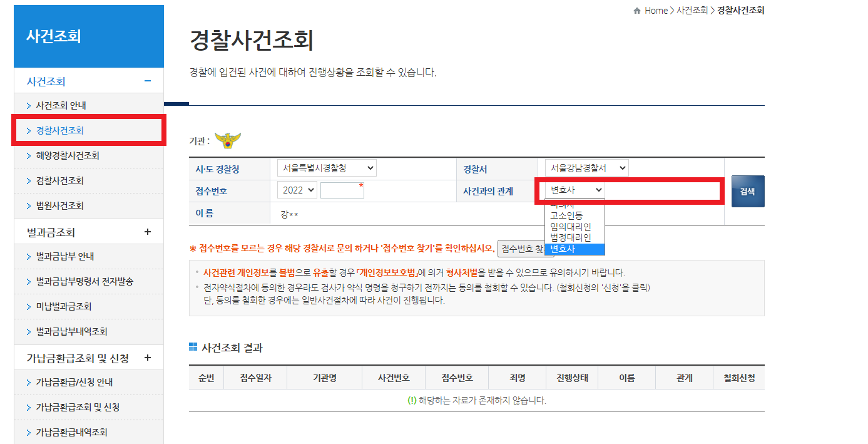Open 벌과금납부내역조회 in the sidebar
The width and height of the screenshot is (868, 444).
[71, 331]
